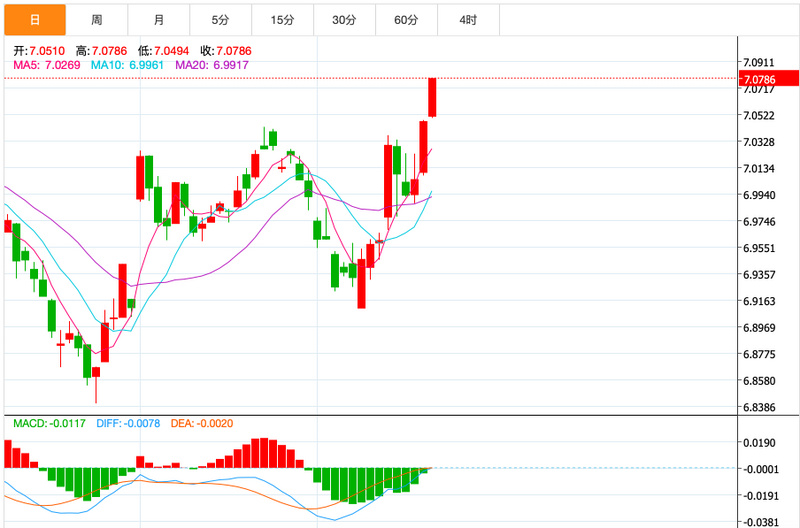
Task: Click the 6.8775 price axis label
Action: coord(759,354)
